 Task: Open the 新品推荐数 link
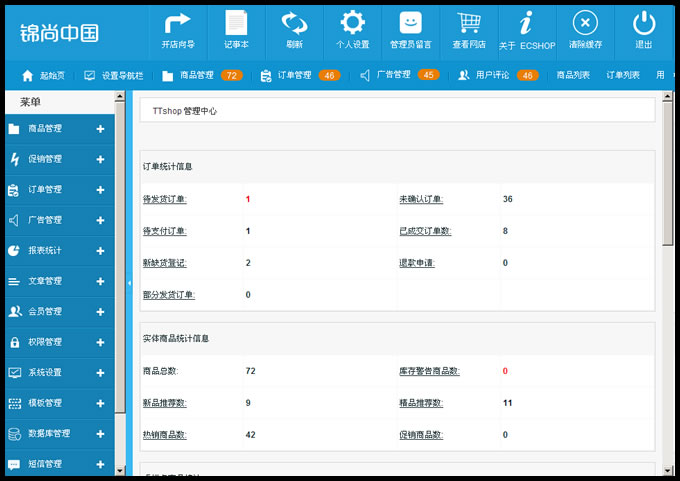(165, 403)
